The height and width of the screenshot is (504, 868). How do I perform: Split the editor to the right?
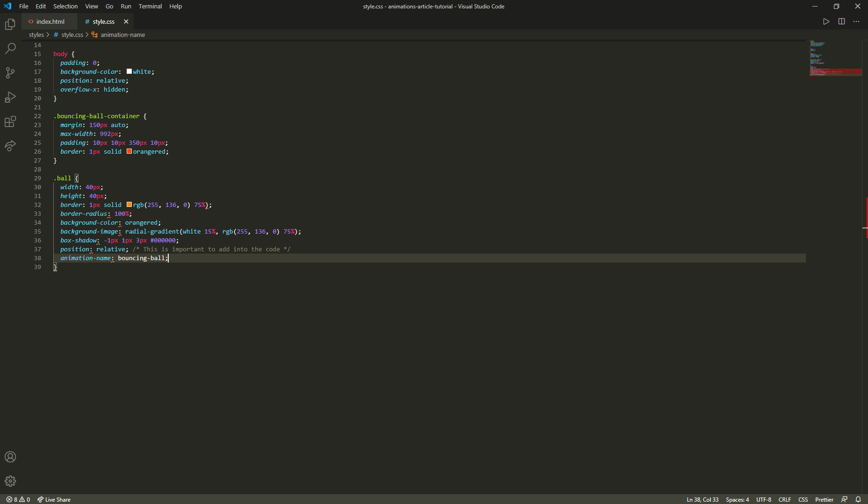point(841,21)
